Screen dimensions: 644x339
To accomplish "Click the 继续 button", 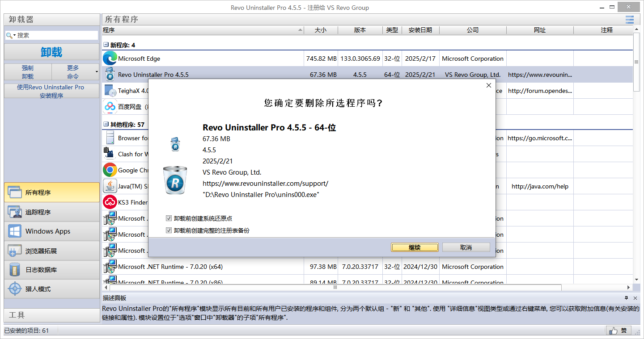I will (415, 247).
